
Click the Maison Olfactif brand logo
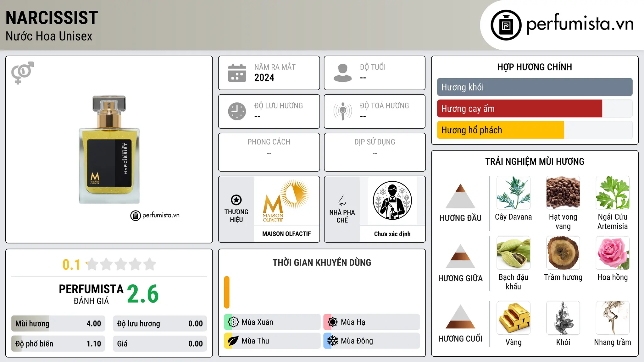[x=286, y=200]
